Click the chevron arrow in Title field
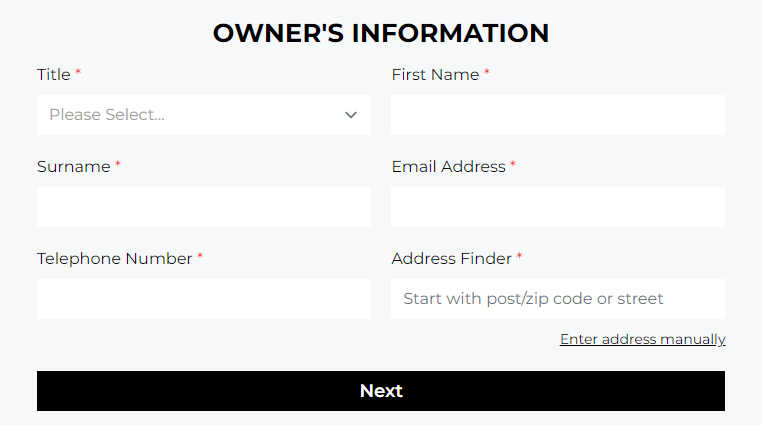Viewport: 762px width, 425px height. point(351,115)
